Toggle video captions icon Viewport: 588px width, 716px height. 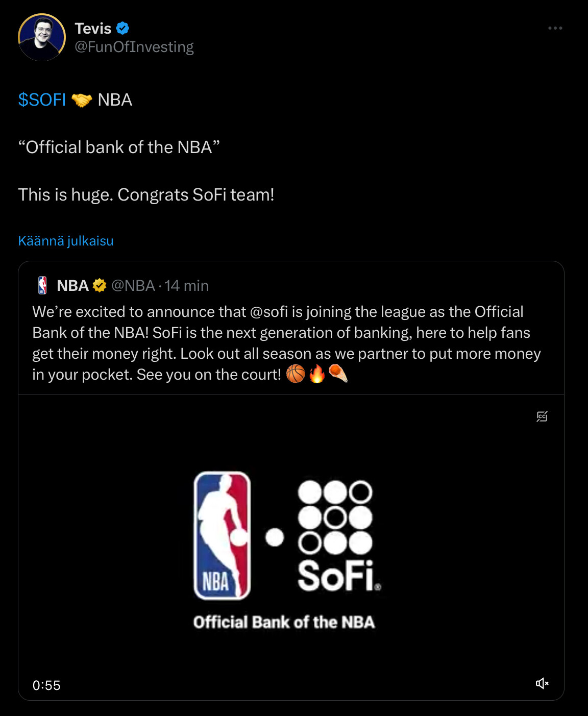(x=542, y=416)
